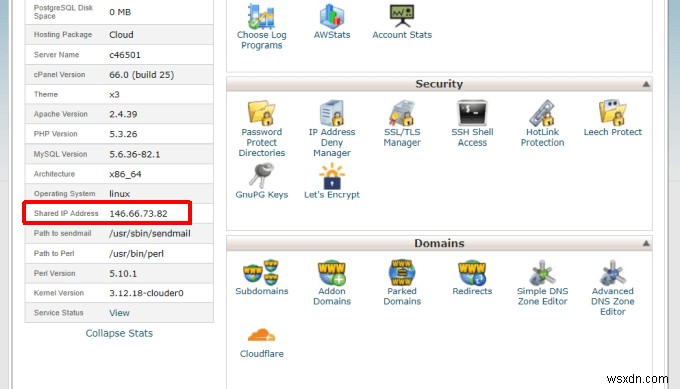Image resolution: width=680 pixels, height=389 pixels.
Task: Click Collapse Stats link
Action: (119, 333)
